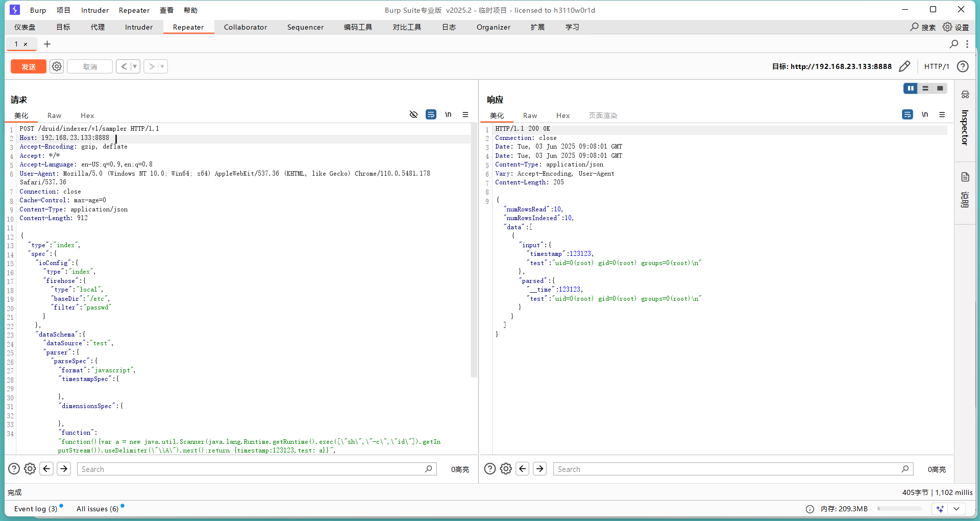Go to previous request in history
Viewport: 980px width, 521px height.
pyautogui.click(x=124, y=66)
